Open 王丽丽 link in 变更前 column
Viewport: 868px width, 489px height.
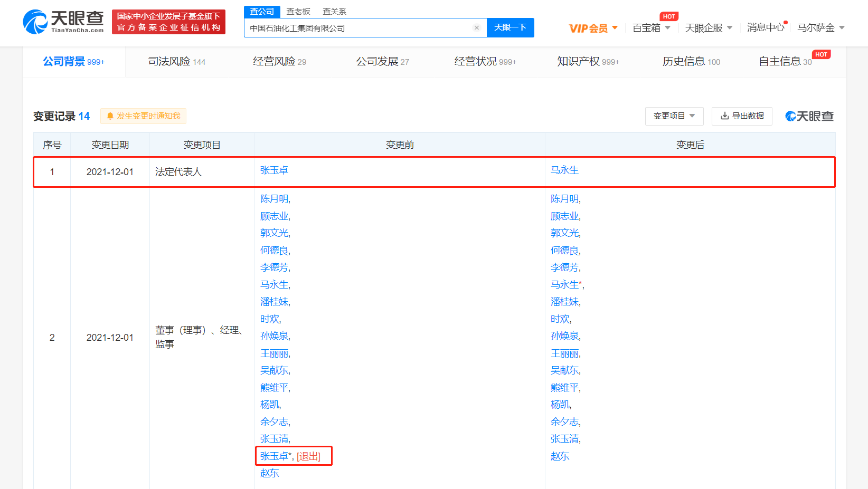[275, 353]
